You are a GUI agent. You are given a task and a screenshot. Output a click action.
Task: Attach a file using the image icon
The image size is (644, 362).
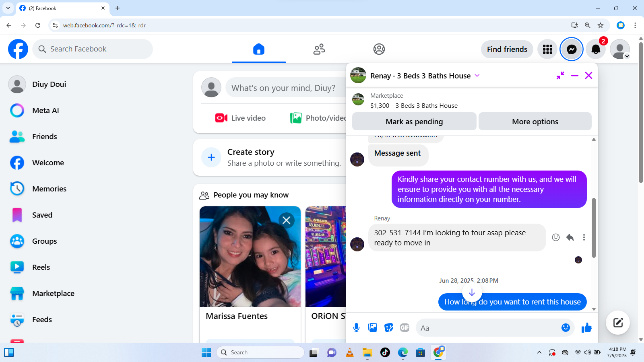[x=373, y=328]
